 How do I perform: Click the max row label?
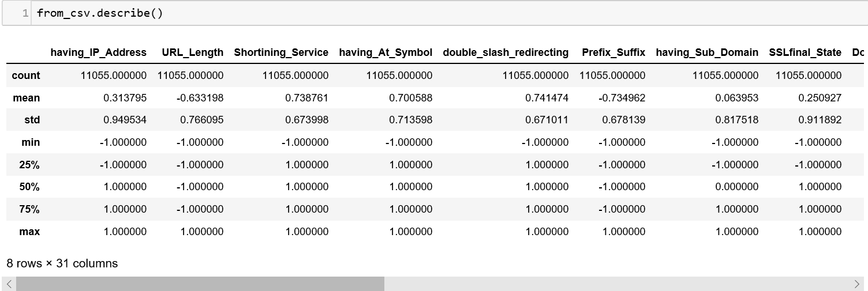(x=29, y=232)
